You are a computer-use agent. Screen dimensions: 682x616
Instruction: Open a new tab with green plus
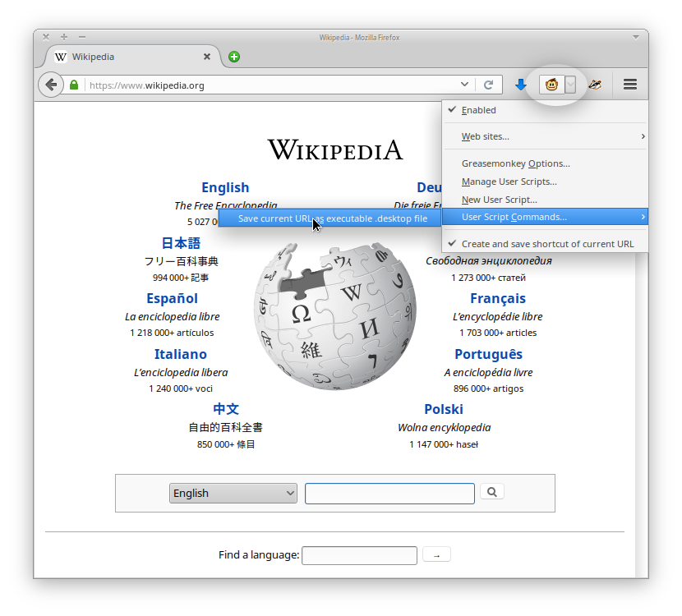[x=234, y=57]
